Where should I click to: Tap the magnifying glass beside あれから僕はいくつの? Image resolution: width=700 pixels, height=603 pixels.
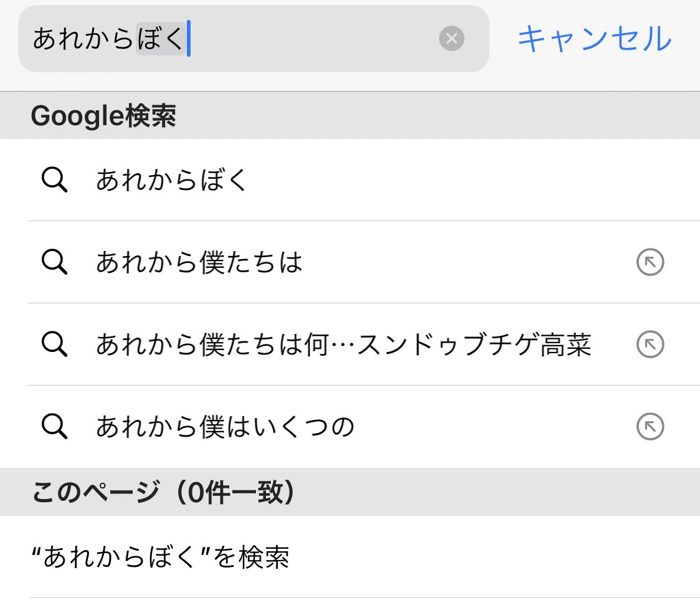pos(55,427)
